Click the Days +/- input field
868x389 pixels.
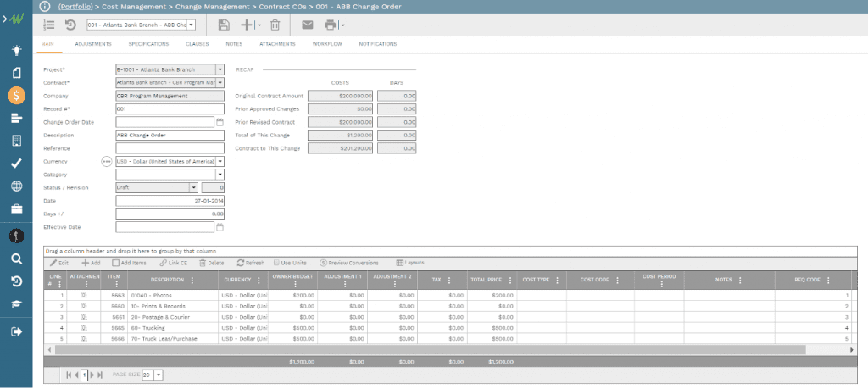pyautogui.click(x=170, y=214)
